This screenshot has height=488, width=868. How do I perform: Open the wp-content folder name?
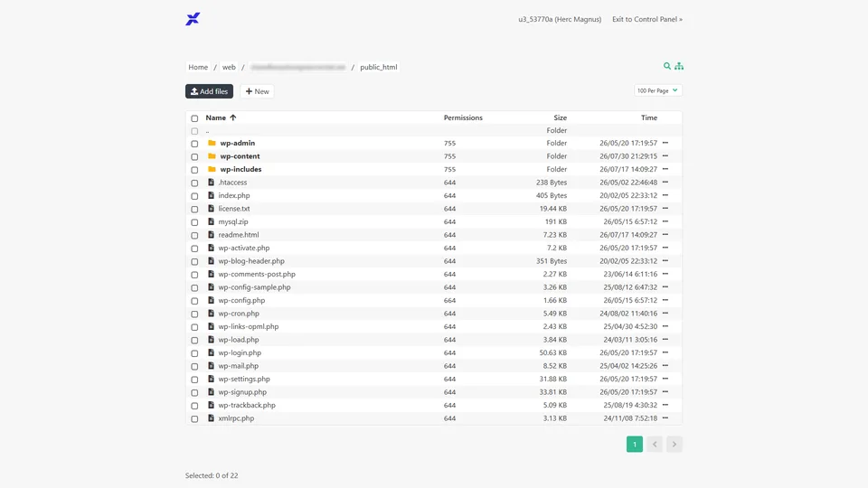click(x=240, y=156)
